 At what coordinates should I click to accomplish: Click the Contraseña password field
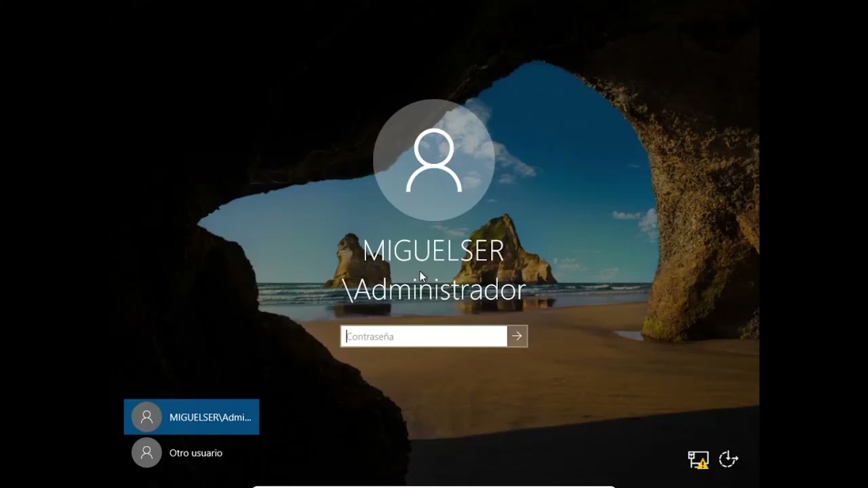tap(424, 336)
